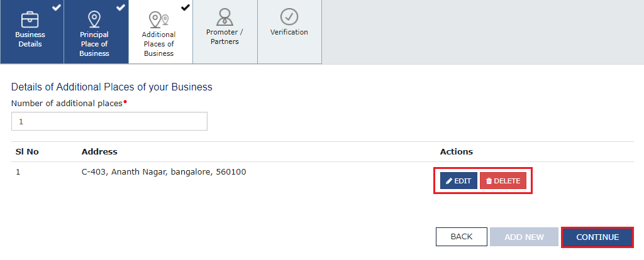Click the trash icon in the Delete button
644x260 pixels.
coord(489,181)
